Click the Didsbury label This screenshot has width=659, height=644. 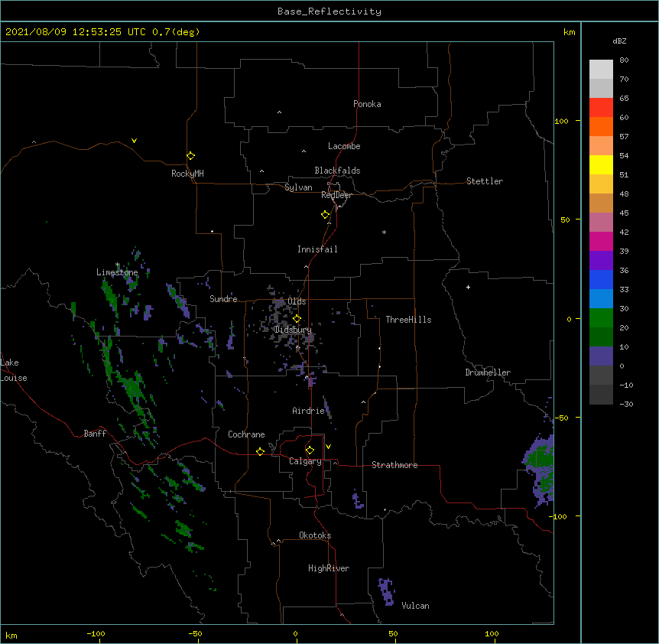293,330
